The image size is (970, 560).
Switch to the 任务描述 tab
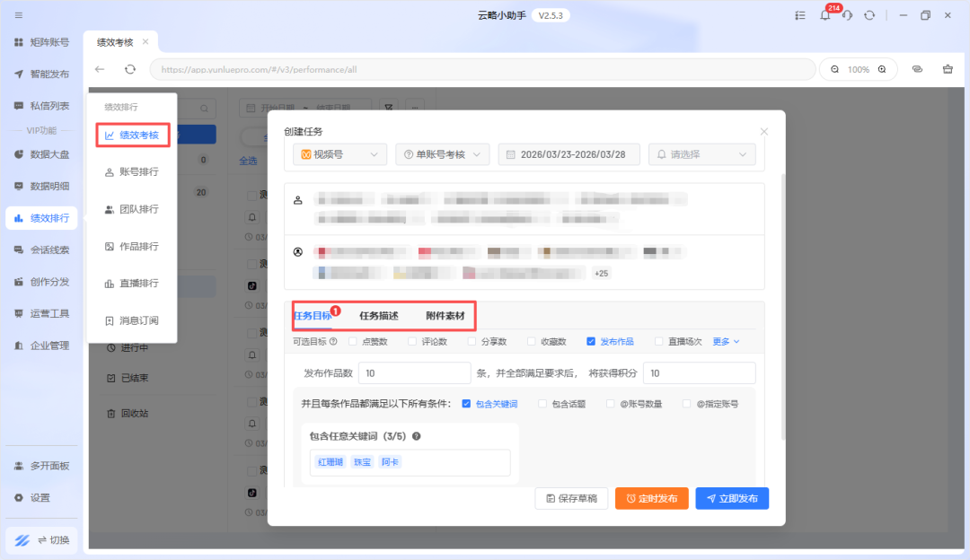pos(378,316)
